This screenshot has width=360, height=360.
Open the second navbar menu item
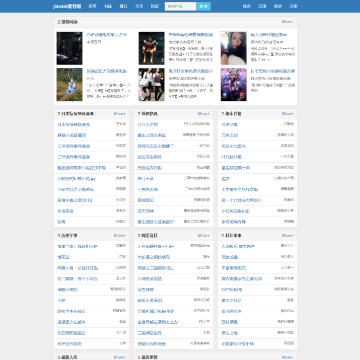(108, 6)
